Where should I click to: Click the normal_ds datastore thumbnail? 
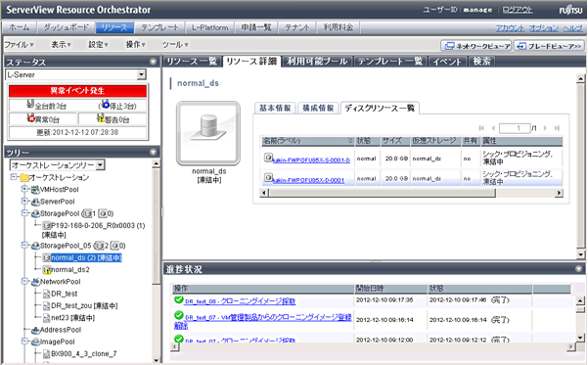(x=208, y=133)
